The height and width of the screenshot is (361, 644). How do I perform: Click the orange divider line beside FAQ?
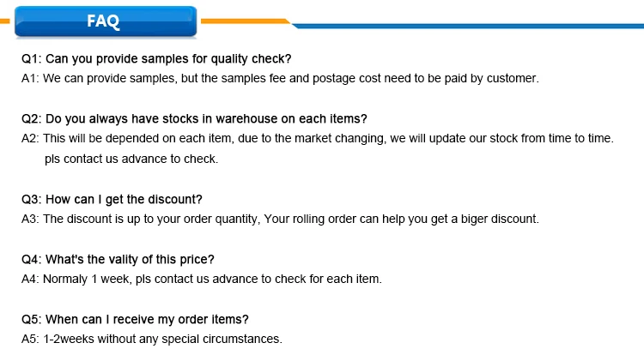pyautogui.click(x=245, y=21)
